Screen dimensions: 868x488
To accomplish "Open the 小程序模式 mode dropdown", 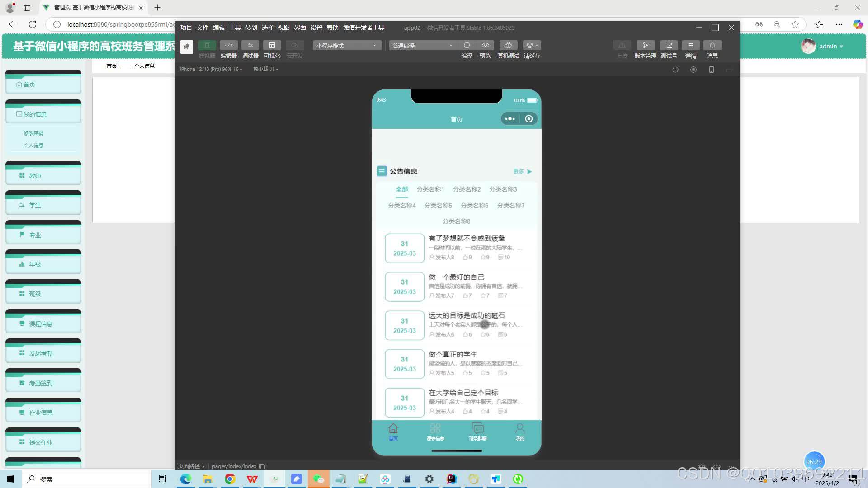I will pos(346,45).
